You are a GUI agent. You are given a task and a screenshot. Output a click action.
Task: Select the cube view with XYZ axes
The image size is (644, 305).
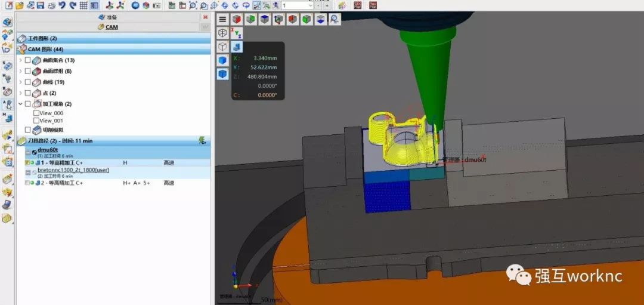click(x=278, y=19)
